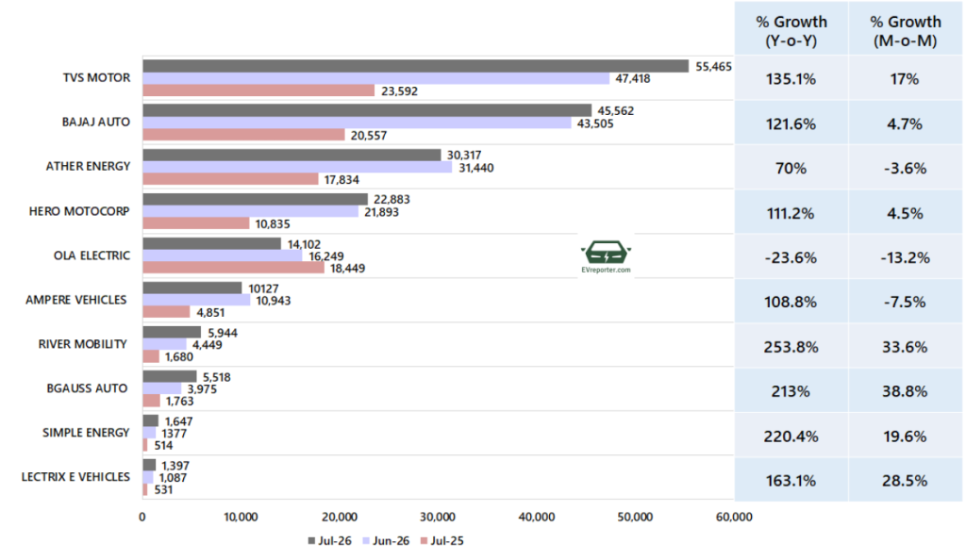
Task: Click the 220.4% Y-o-Y cell for Simple Energy
Action: click(x=791, y=436)
